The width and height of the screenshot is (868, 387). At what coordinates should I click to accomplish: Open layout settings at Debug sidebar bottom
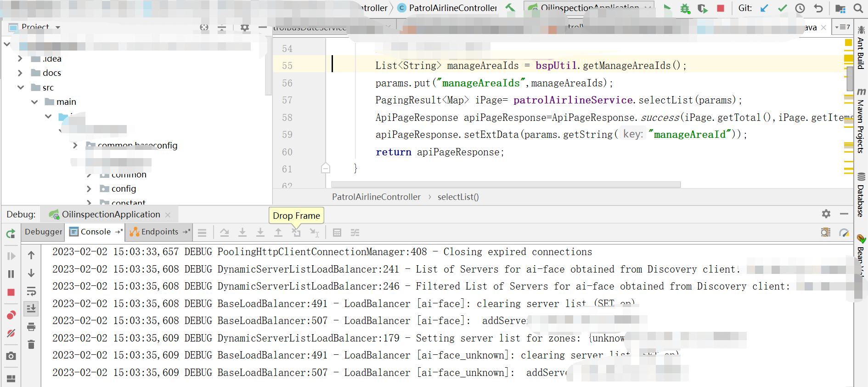[x=11, y=379]
